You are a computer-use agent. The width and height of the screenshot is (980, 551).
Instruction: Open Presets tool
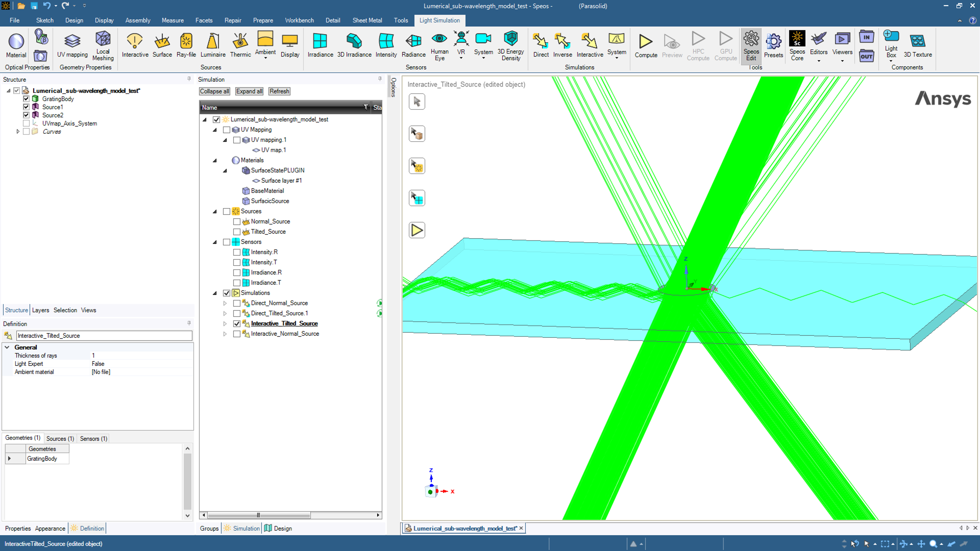(774, 46)
